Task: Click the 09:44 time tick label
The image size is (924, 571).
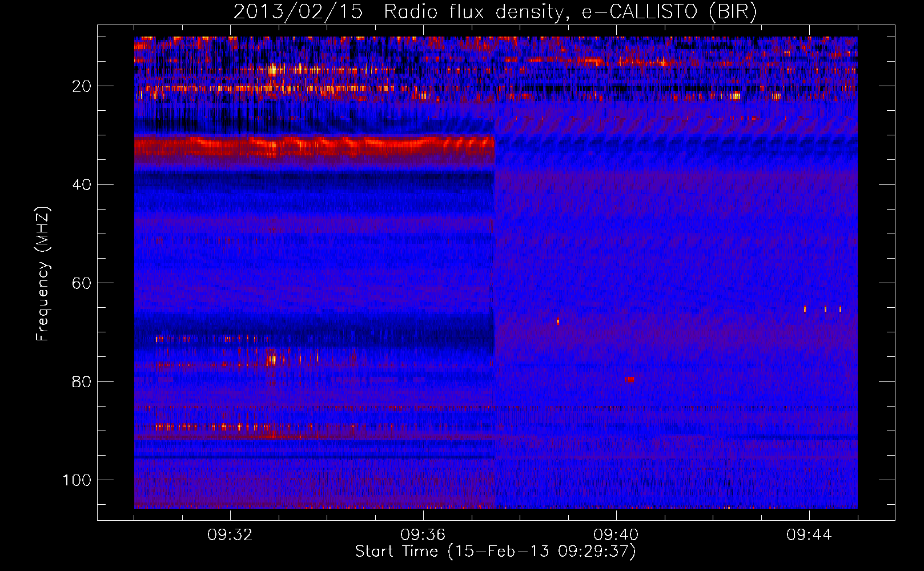Action: (809, 535)
